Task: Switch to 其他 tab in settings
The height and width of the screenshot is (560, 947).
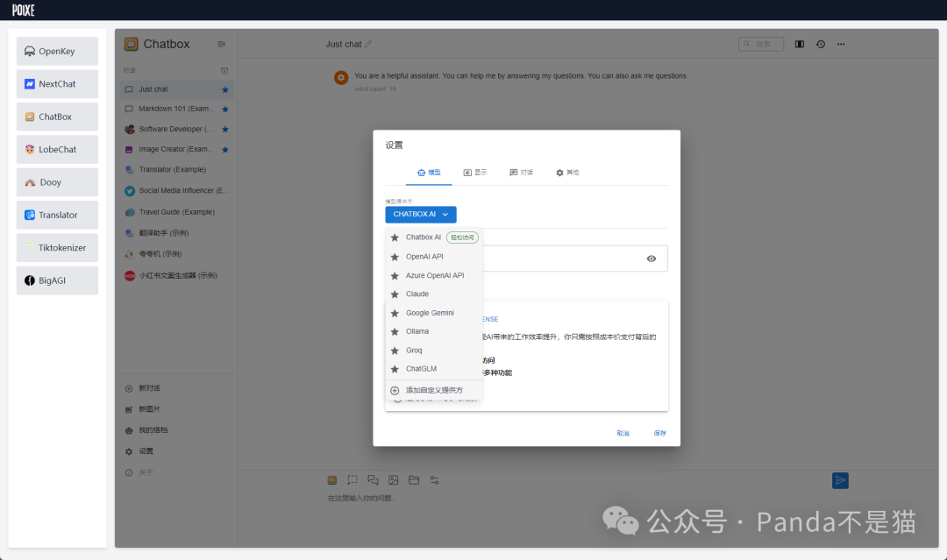Action: (x=567, y=173)
